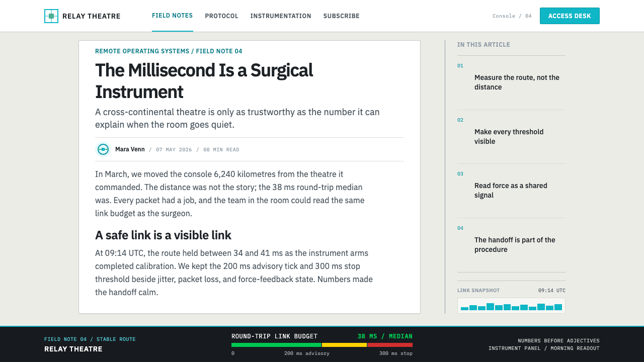Click the Link Snapshot bar chart

click(x=511, y=306)
